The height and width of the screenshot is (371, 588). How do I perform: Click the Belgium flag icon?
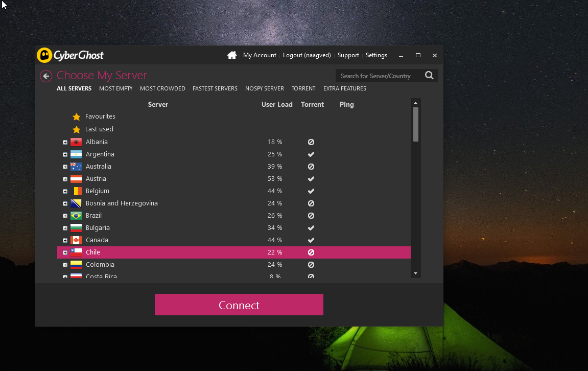[76, 191]
